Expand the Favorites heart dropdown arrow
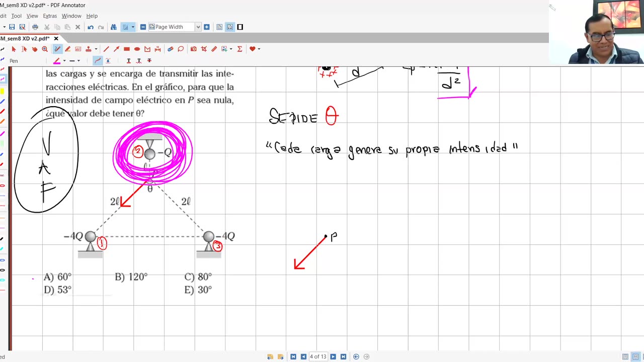 [x=259, y=49]
